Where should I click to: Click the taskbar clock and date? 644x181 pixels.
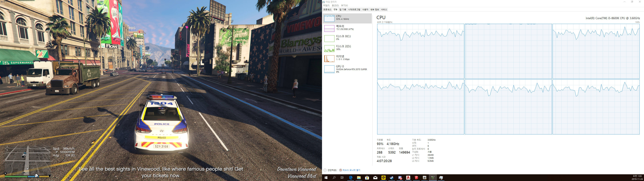tap(637, 178)
